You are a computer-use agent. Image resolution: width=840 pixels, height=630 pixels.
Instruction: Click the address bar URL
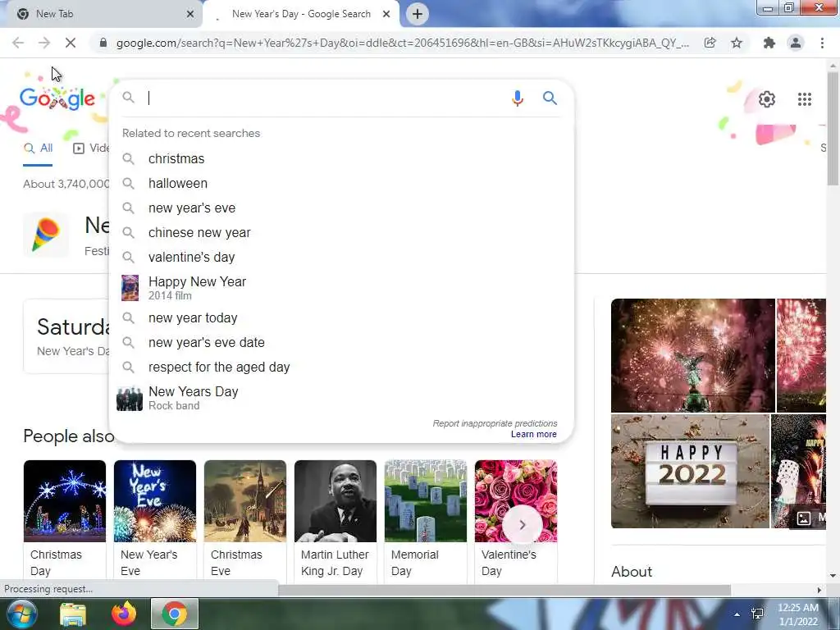pos(402,43)
